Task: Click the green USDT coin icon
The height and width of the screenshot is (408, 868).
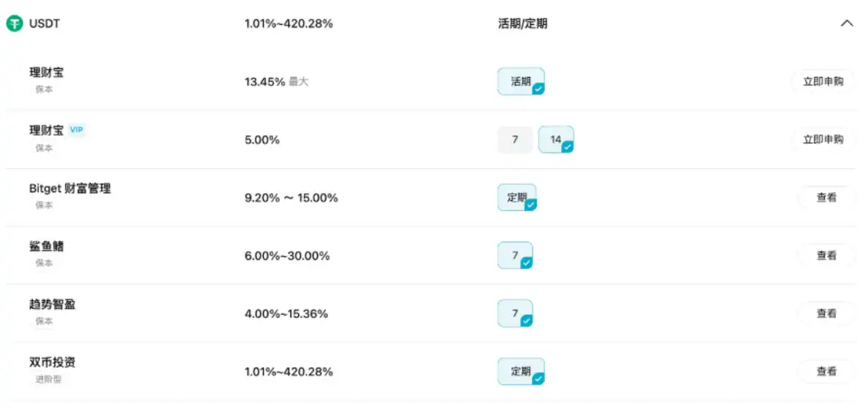Action: tap(15, 23)
